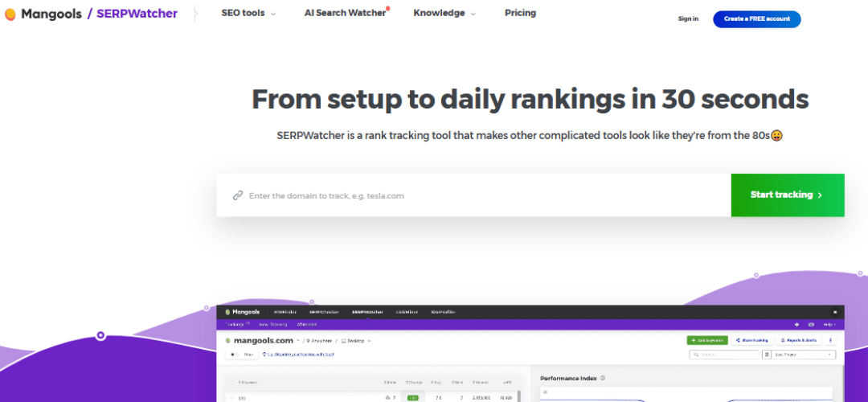Screen dimensions: 868x402
Task: Click the green change badge in the first keyword row
Action: click(413, 397)
